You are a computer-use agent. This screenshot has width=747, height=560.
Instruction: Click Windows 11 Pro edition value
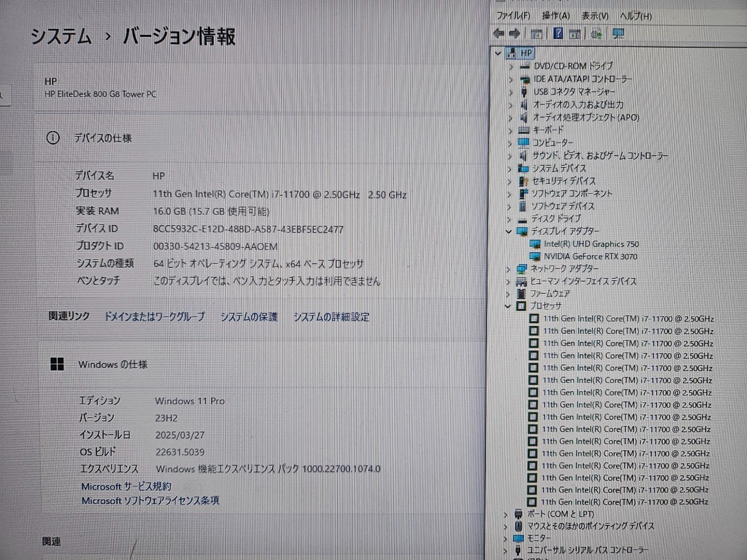coord(190,401)
